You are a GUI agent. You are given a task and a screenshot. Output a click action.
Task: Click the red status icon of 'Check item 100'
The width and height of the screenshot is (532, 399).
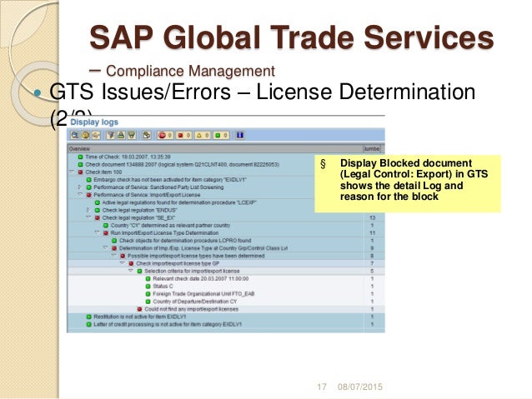(x=80, y=172)
